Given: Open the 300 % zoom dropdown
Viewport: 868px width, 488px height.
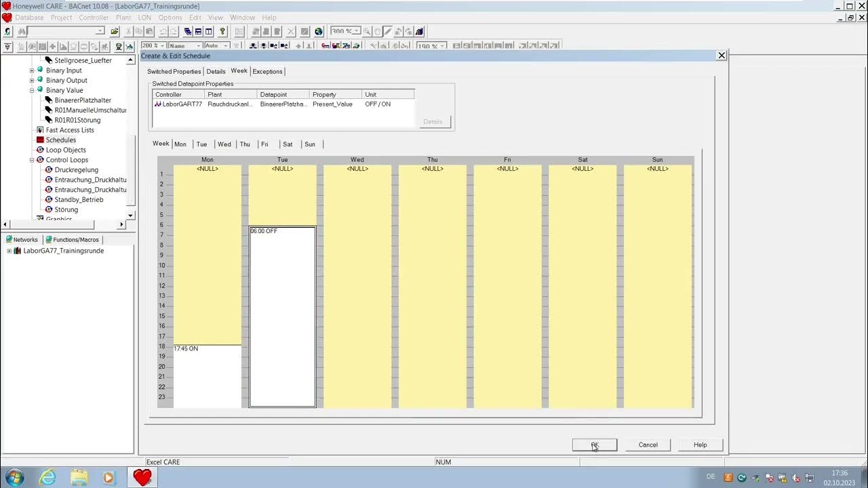Looking at the screenshot, I should (x=356, y=31).
